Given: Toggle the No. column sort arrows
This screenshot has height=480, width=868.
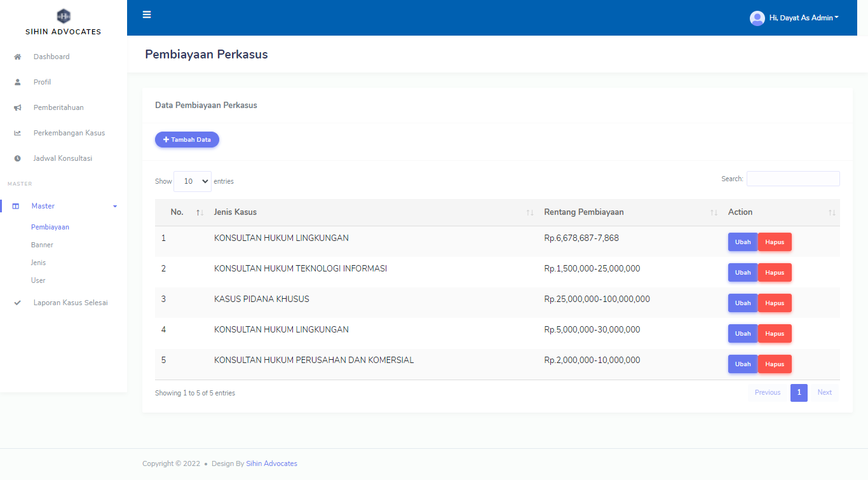Looking at the screenshot, I should point(199,212).
